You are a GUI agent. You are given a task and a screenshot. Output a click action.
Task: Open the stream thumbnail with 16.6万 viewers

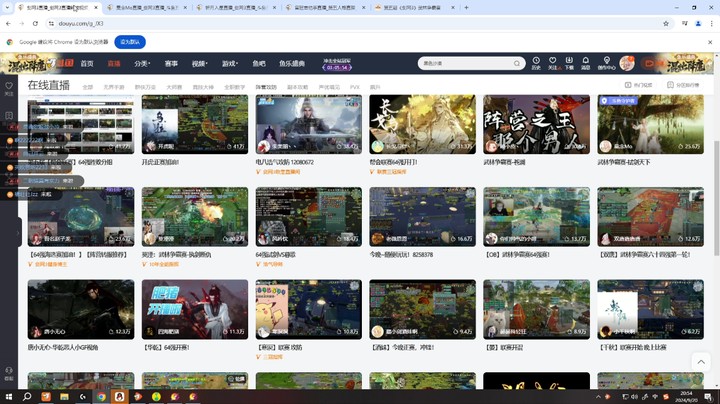(x=422, y=217)
